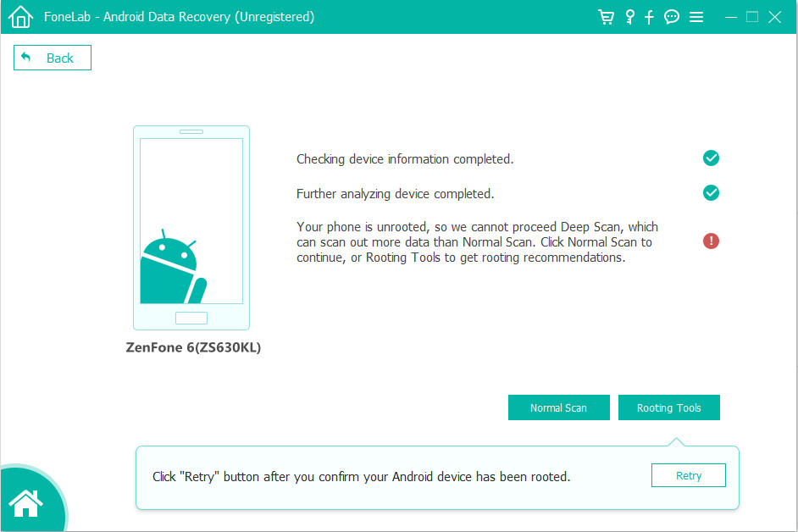Viewport: 798px width, 532px height.
Task: Open the shopping cart purchase page
Action: point(607,16)
